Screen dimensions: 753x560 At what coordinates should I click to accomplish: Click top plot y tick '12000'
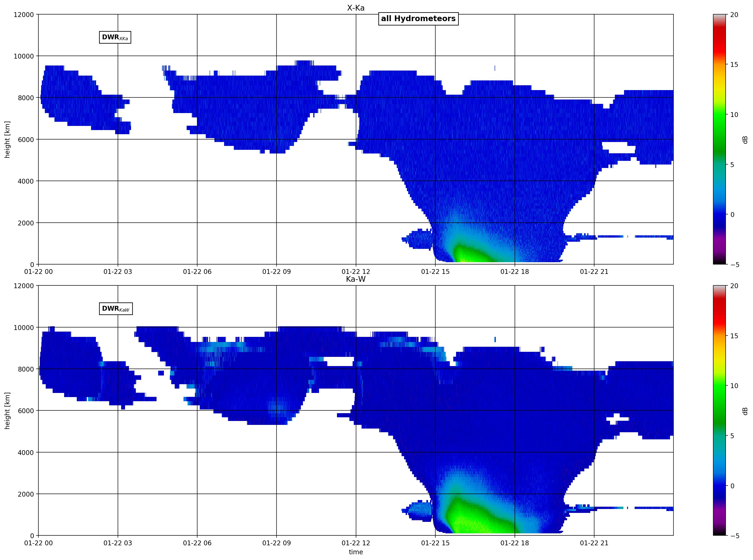tap(24, 14)
